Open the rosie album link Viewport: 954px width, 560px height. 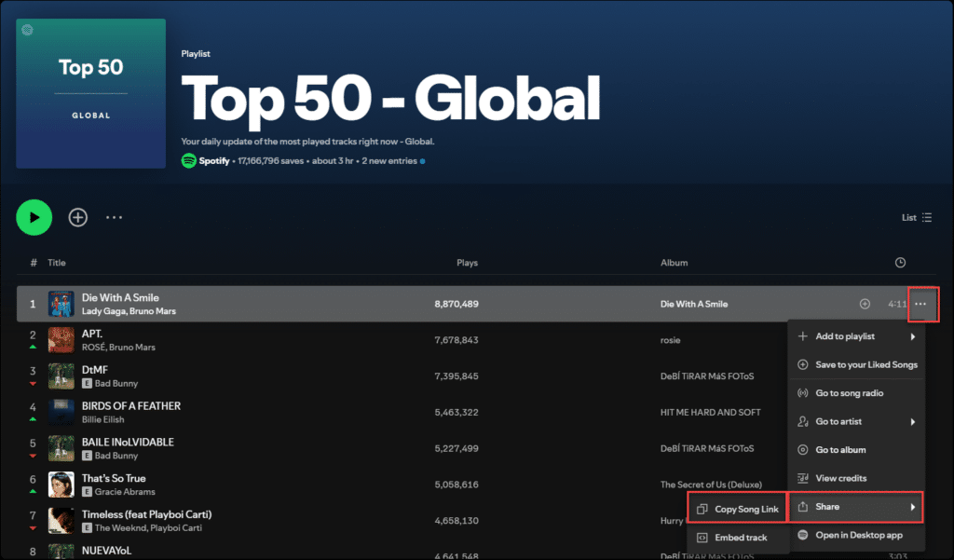[671, 340]
